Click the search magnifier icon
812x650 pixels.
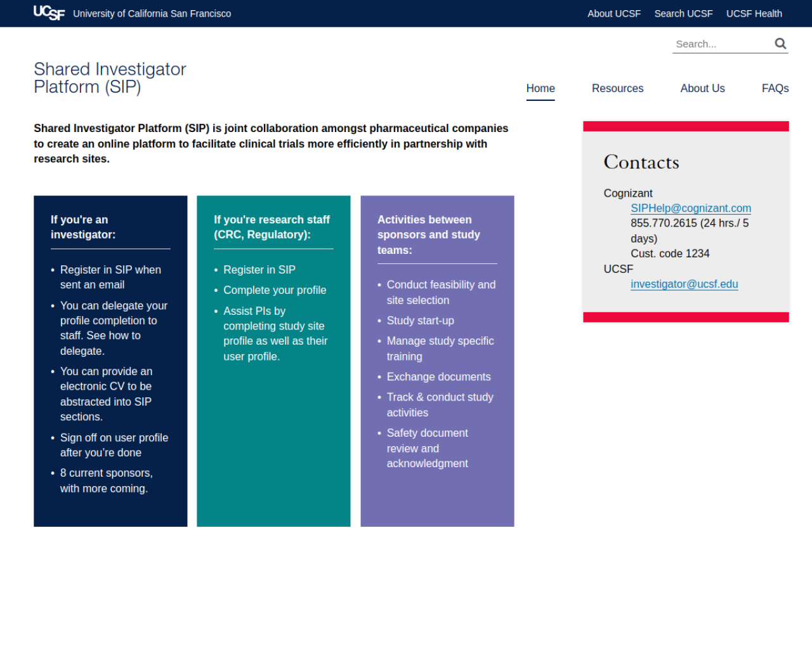pyautogui.click(x=780, y=44)
